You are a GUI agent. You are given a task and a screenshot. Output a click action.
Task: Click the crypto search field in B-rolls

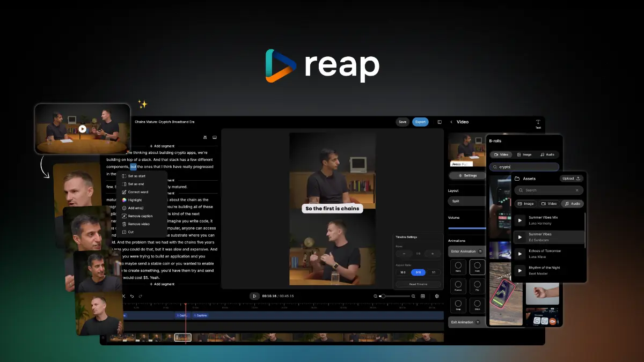click(524, 167)
